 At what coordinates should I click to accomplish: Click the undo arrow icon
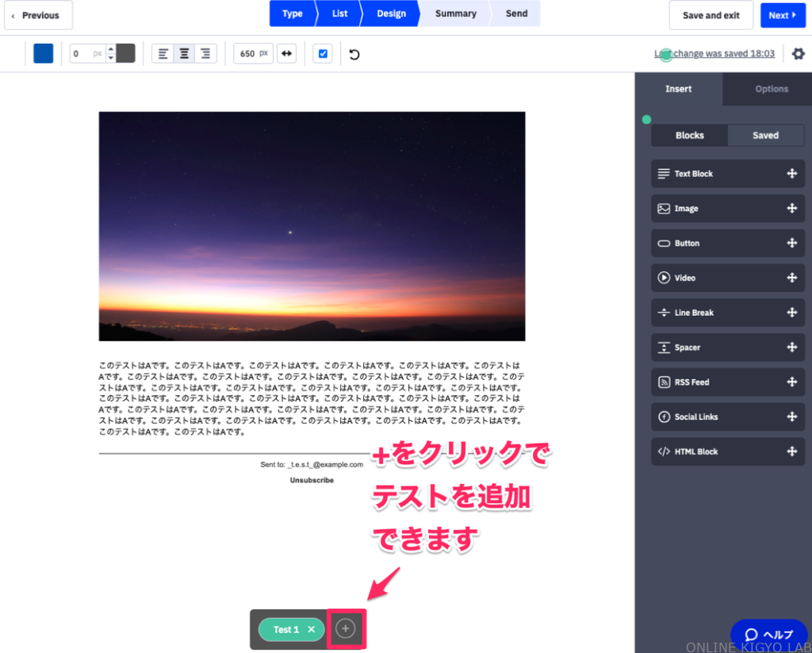click(x=354, y=54)
